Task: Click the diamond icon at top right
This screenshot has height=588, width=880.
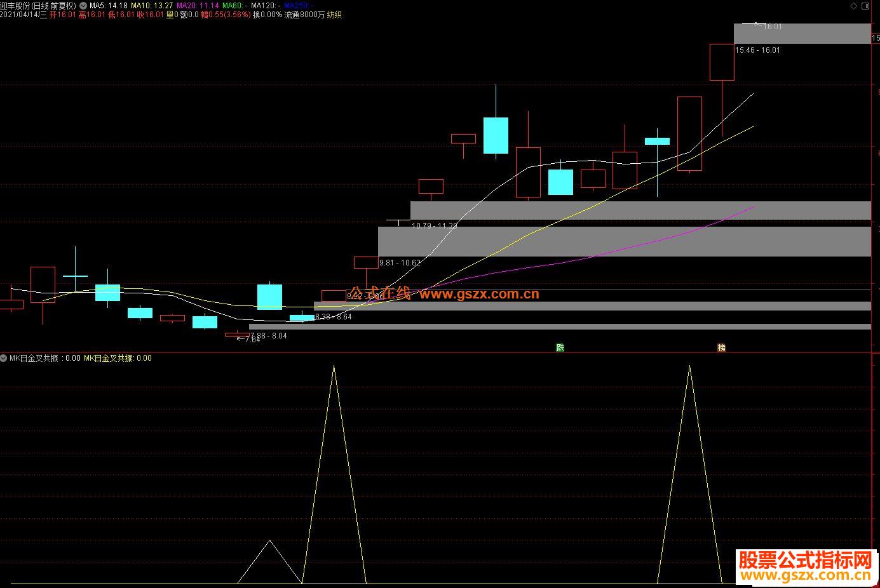Action: pyautogui.click(x=853, y=6)
